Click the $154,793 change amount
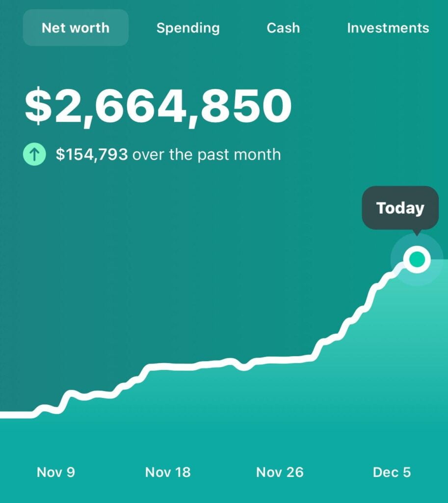The height and width of the screenshot is (503, 448). tap(92, 155)
